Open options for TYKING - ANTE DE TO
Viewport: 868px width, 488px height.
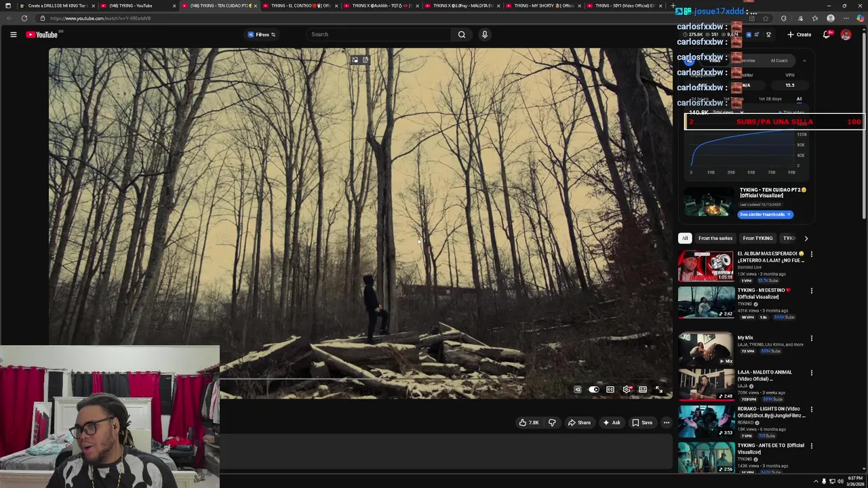[x=811, y=446]
